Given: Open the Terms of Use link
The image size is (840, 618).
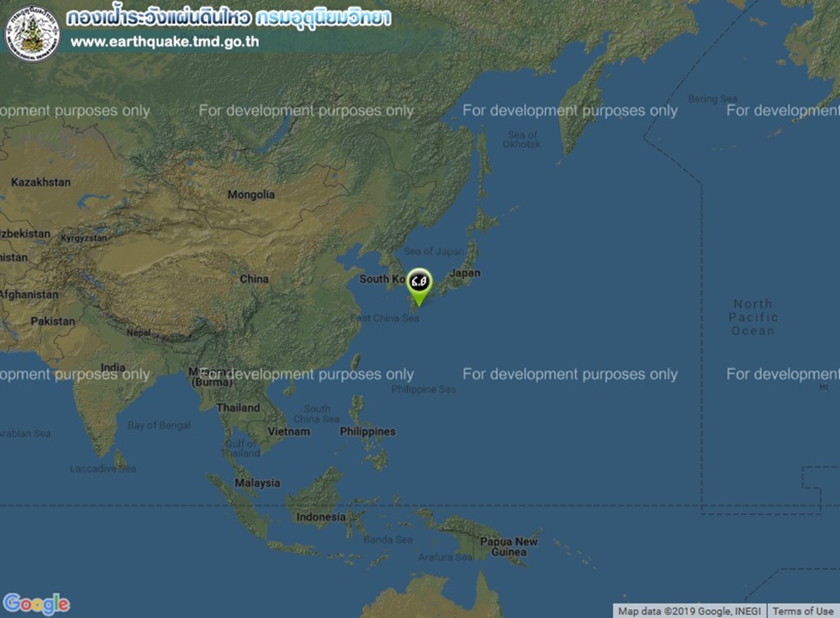Looking at the screenshot, I should tap(803, 611).
